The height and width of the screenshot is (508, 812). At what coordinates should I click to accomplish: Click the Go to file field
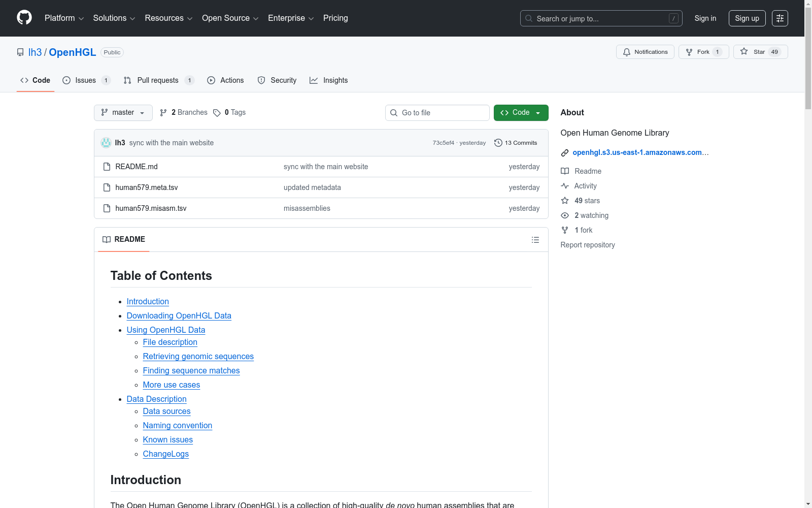(x=437, y=113)
